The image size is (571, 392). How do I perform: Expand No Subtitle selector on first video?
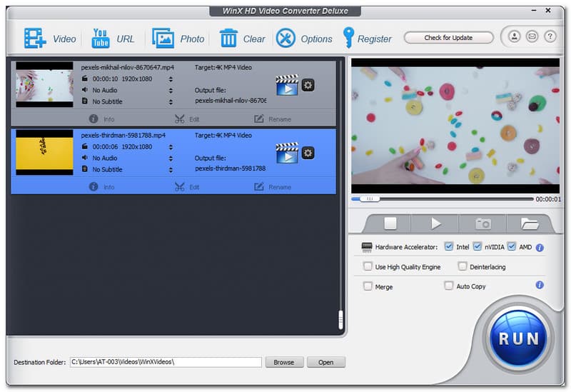click(x=171, y=101)
